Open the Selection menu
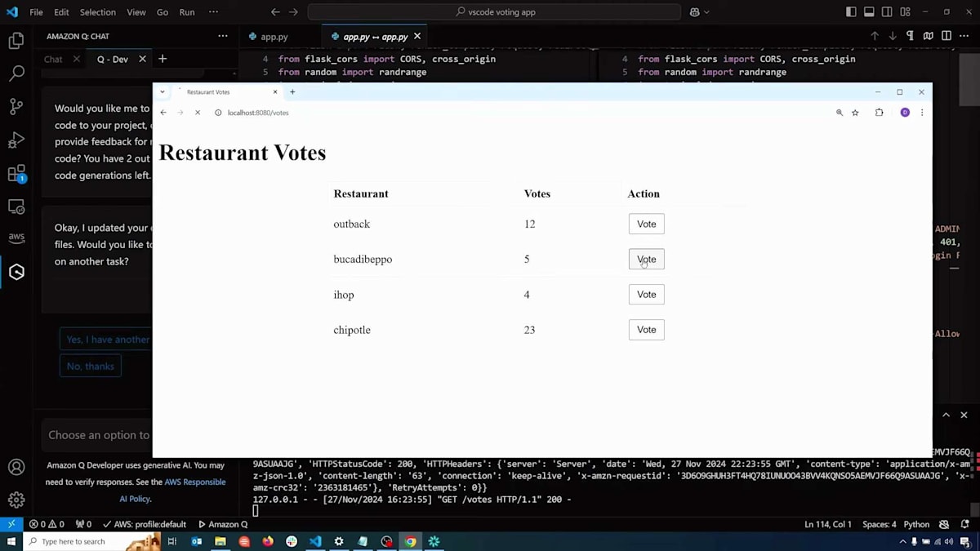 [98, 12]
